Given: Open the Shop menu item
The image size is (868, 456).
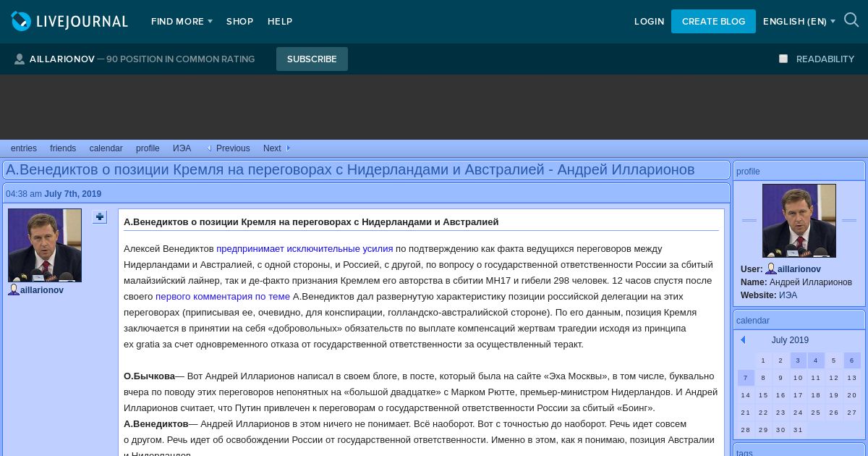Looking at the screenshot, I should (x=239, y=22).
